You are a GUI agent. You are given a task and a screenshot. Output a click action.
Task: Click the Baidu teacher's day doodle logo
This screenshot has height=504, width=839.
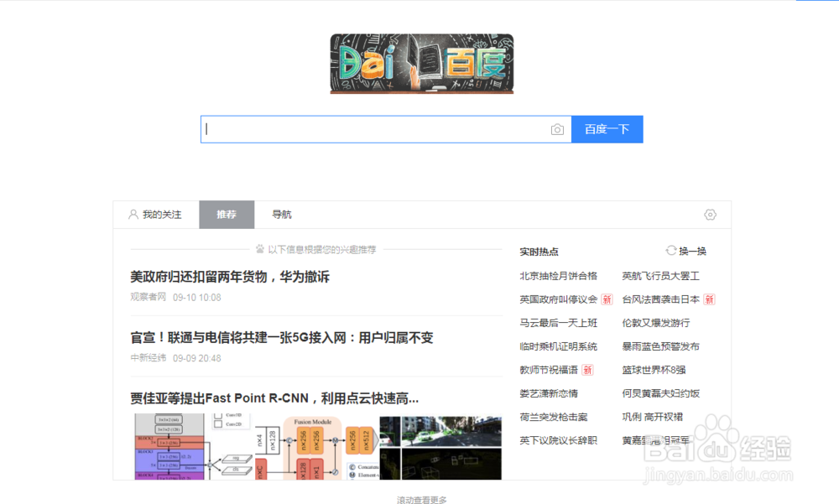pyautogui.click(x=422, y=64)
